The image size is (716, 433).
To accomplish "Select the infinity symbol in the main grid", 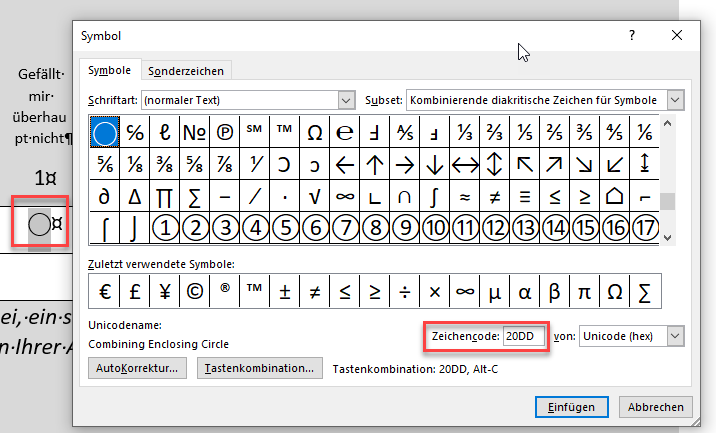I will click(345, 196).
